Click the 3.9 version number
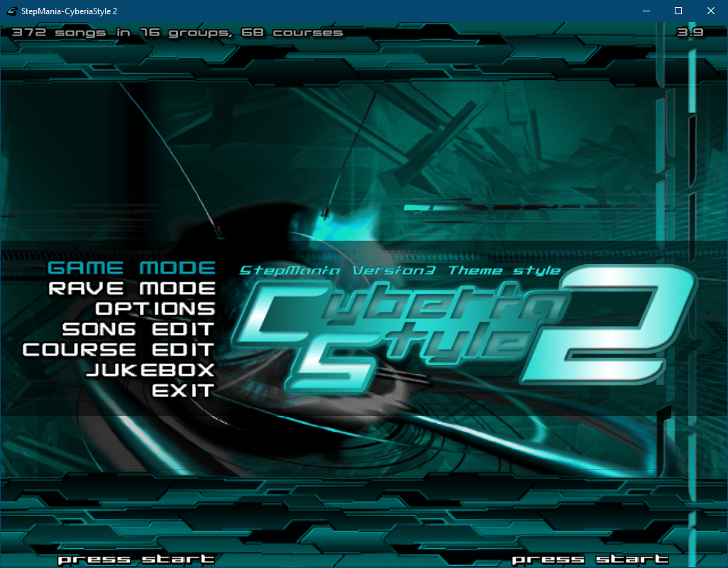 [690, 33]
